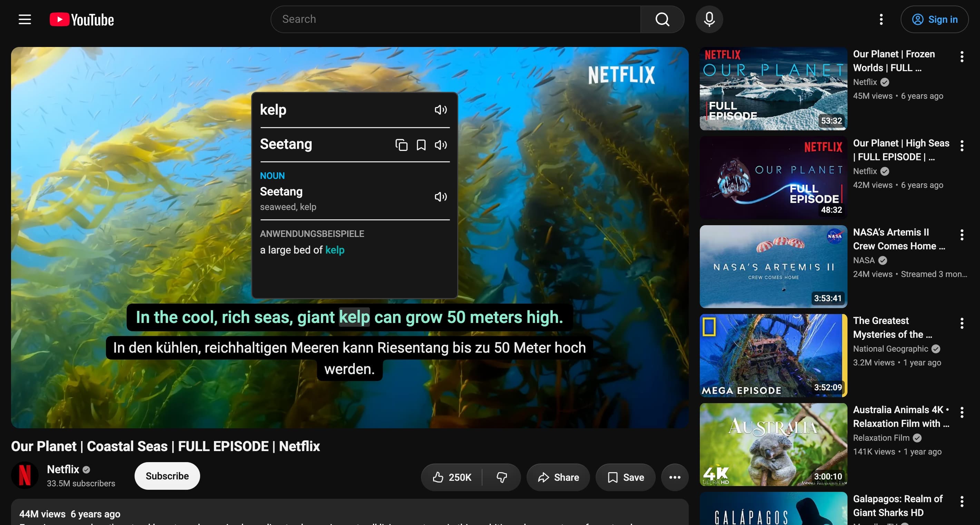This screenshot has width=980, height=525.
Task: Play audio for the Seetang noun entry
Action: [441, 197]
